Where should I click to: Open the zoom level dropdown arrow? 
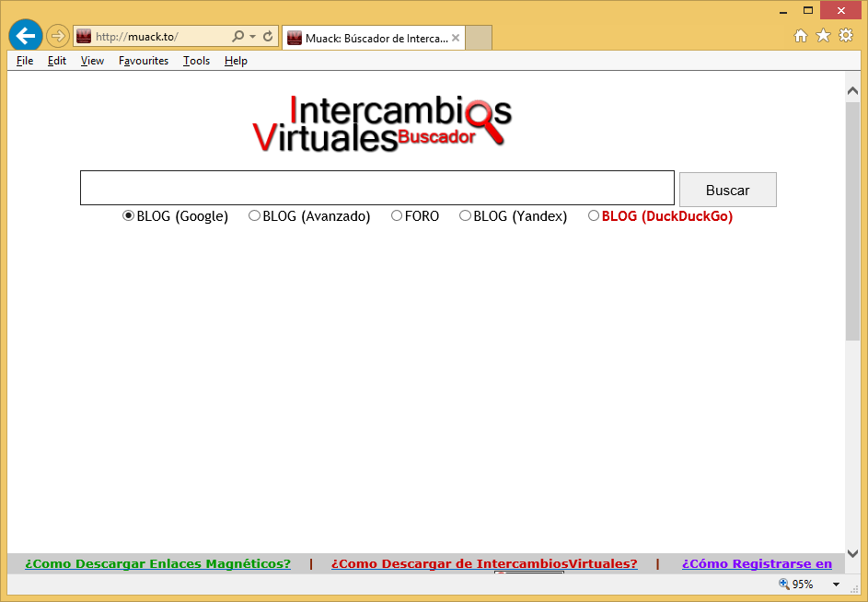[836, 585]
